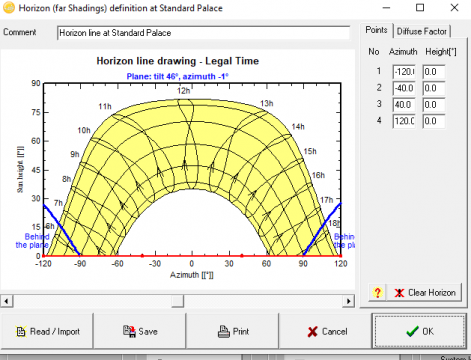Click the red horizon point at azimuth -120
The height and width of the screenshot is (360, 471).
[x=44, y=256]
